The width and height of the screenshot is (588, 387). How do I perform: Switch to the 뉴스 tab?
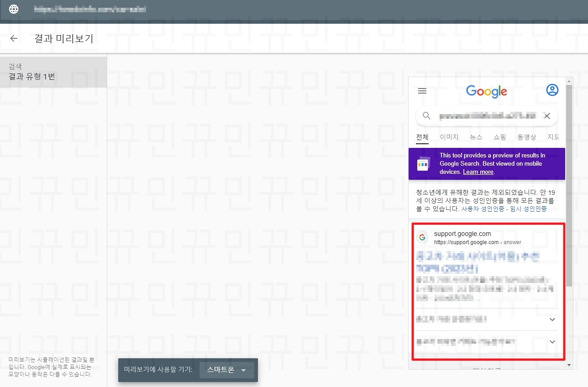476,137
